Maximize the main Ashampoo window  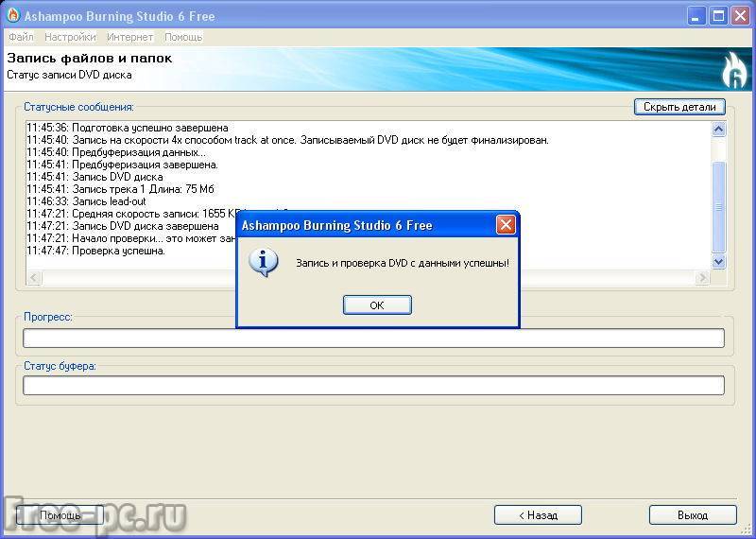tap(718, 16)
